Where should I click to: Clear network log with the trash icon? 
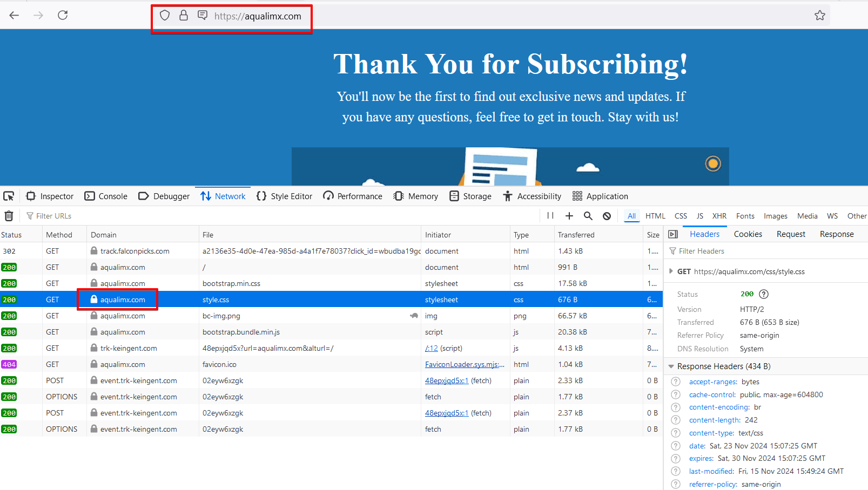(9, 216)
